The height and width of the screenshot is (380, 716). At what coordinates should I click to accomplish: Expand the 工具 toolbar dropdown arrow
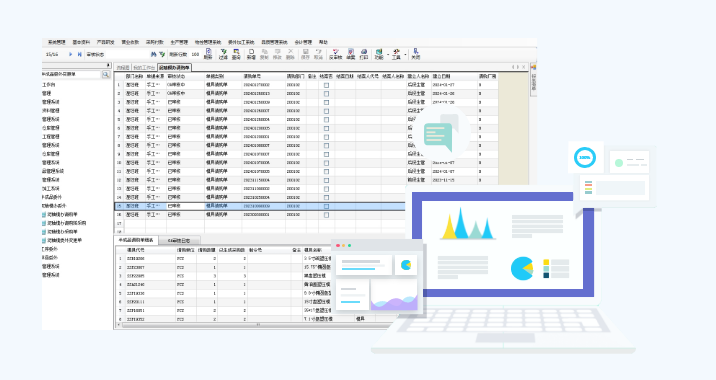[405, 55]
